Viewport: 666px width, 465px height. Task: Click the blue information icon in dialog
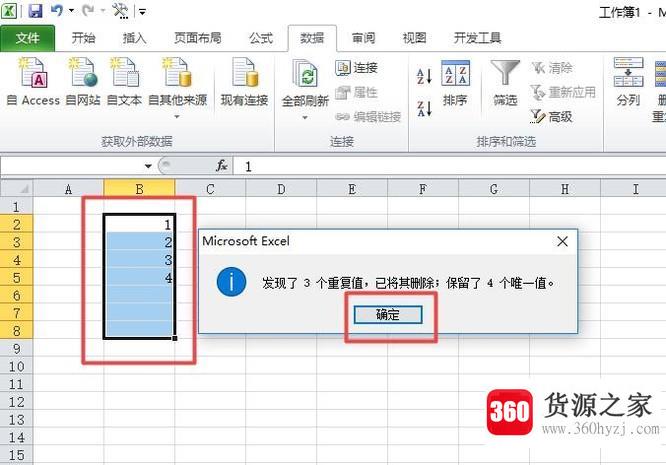(x=231, y=282)
